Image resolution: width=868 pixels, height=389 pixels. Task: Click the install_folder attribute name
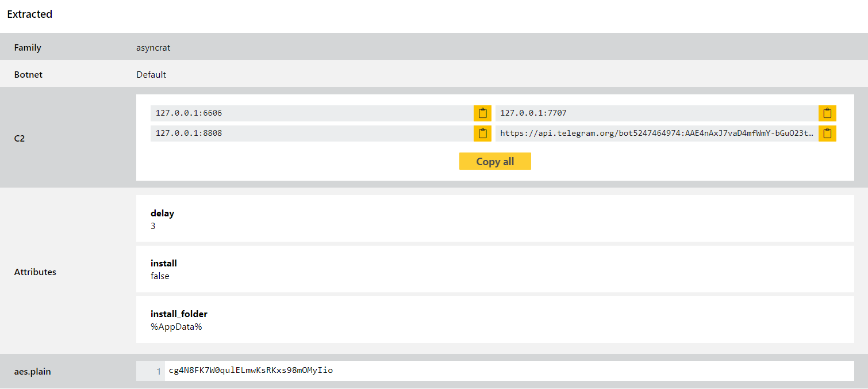tap(179, 314)
